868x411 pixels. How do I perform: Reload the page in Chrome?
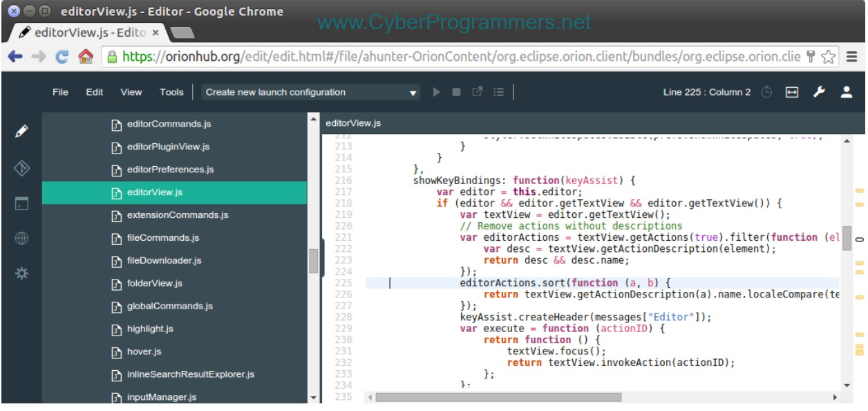coord(62,58)
